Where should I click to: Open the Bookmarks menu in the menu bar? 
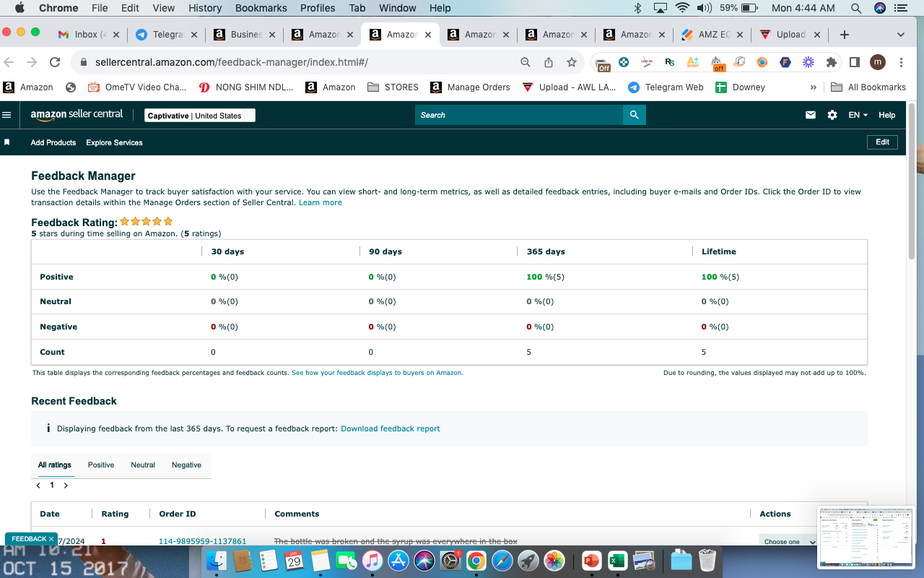[261, 8]
